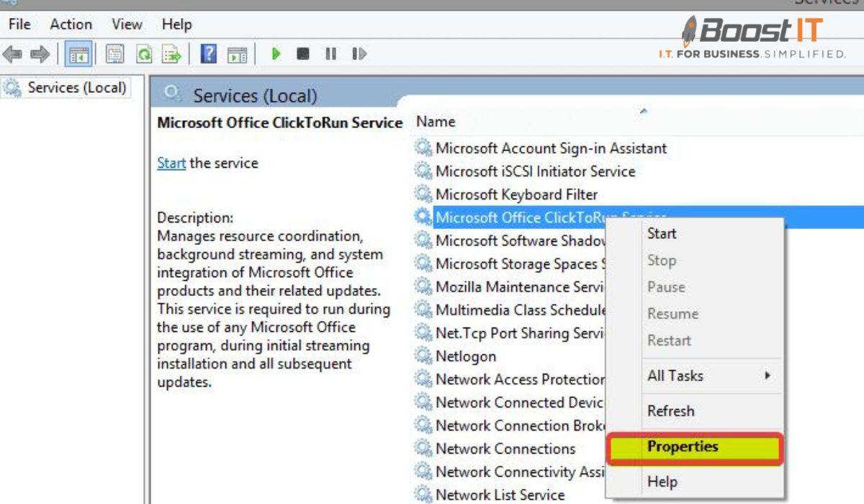Viewport: 864px width, 504px height.
Task: Choose Restart in the context menu
Action: pos(669,340)
